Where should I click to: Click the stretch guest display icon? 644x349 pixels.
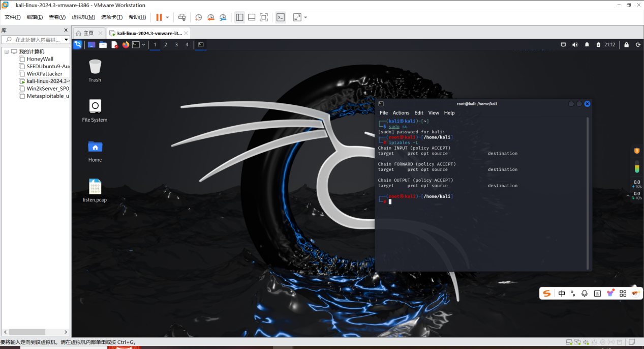[x=297, y=17]
